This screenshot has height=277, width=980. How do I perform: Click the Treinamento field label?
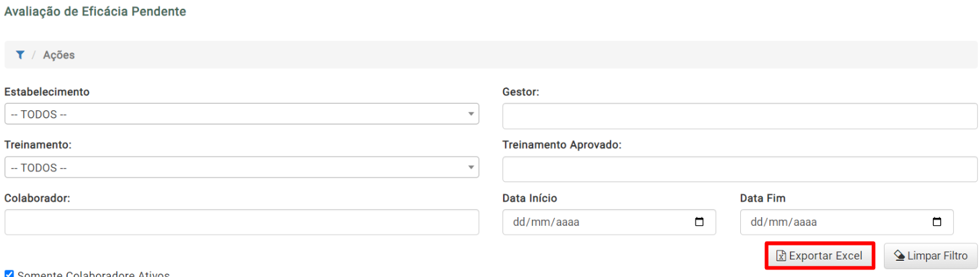38,145
